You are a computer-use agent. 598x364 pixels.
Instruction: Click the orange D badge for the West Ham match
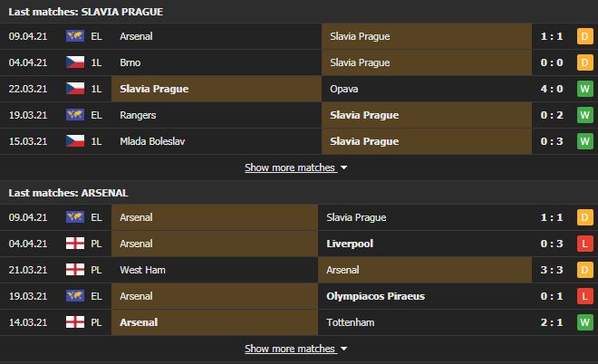[x=585, y=270]
